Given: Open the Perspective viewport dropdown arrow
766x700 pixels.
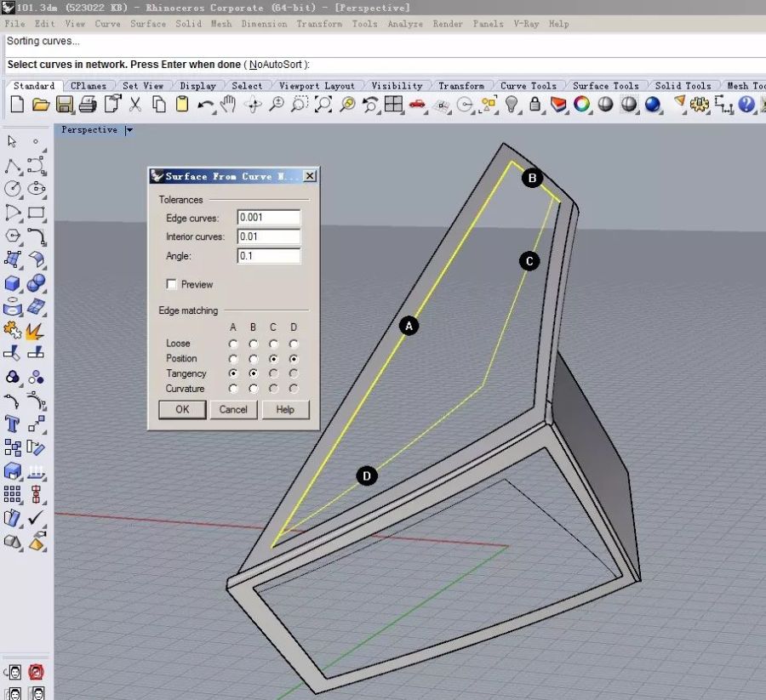Looking at the screenshot, I should click(x=129, y=130).
